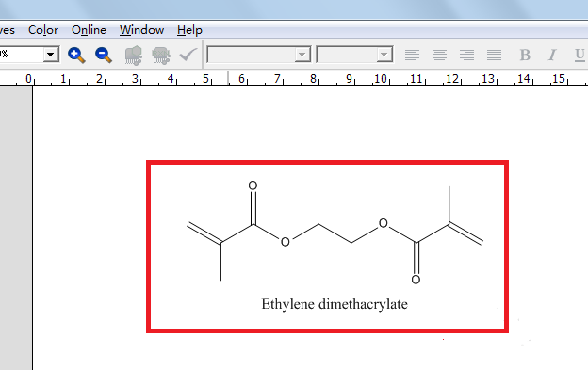The image size is (588, 370).
Task: Click the carbonyl O atom at bottom right of structure
Action: (x=416, y=280)
